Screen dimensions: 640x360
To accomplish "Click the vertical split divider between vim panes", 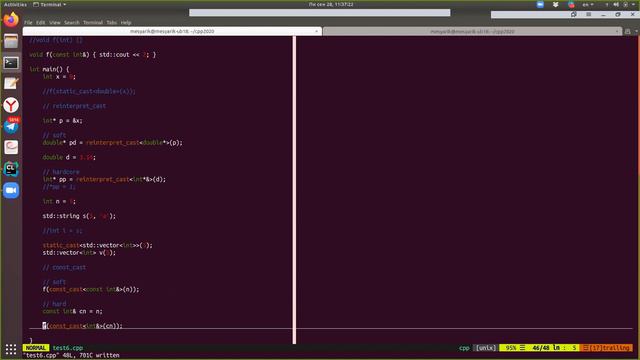I will 294,190.
